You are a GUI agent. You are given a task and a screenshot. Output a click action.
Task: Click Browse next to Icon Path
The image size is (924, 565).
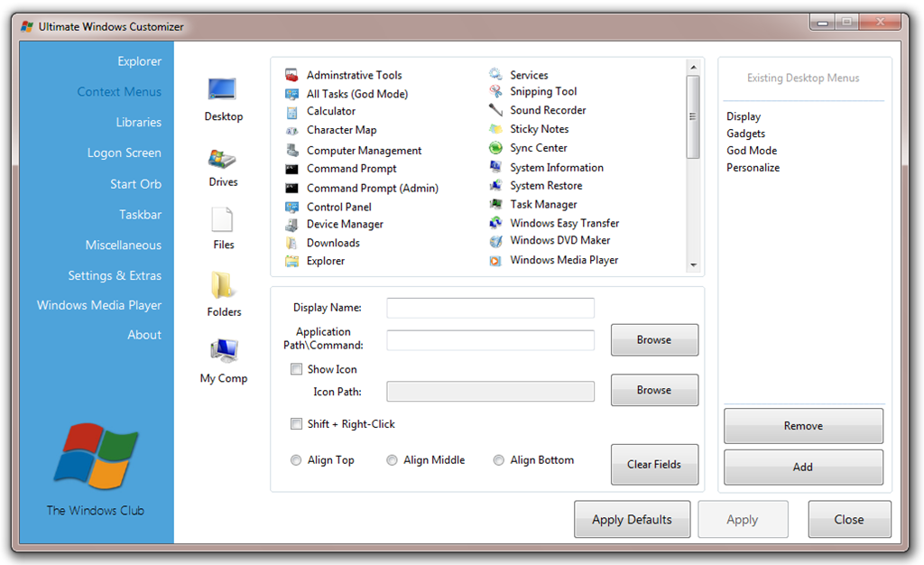tap(654, 390)
